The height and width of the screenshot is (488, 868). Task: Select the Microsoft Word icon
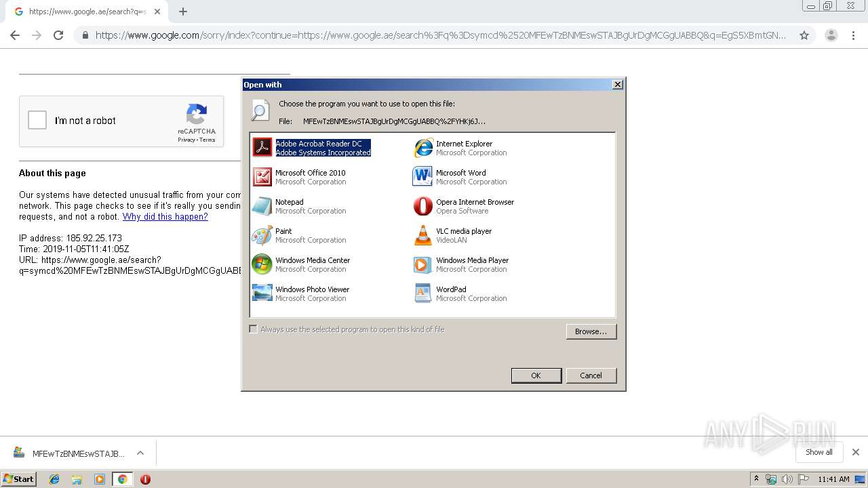click(422, 176)
